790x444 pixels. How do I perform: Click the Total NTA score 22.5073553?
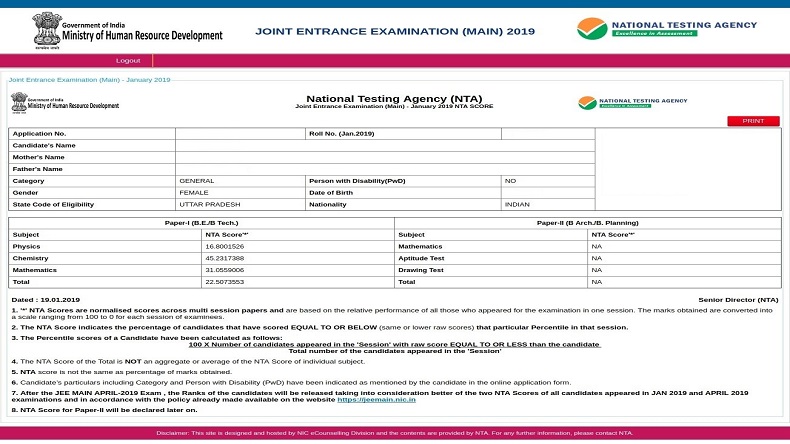coord(224,282)
